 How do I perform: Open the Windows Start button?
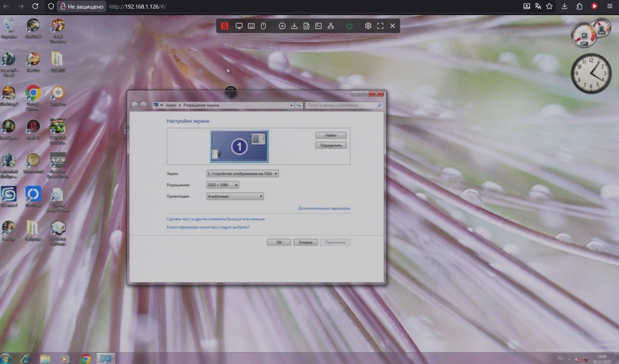(x=6, y=358)
